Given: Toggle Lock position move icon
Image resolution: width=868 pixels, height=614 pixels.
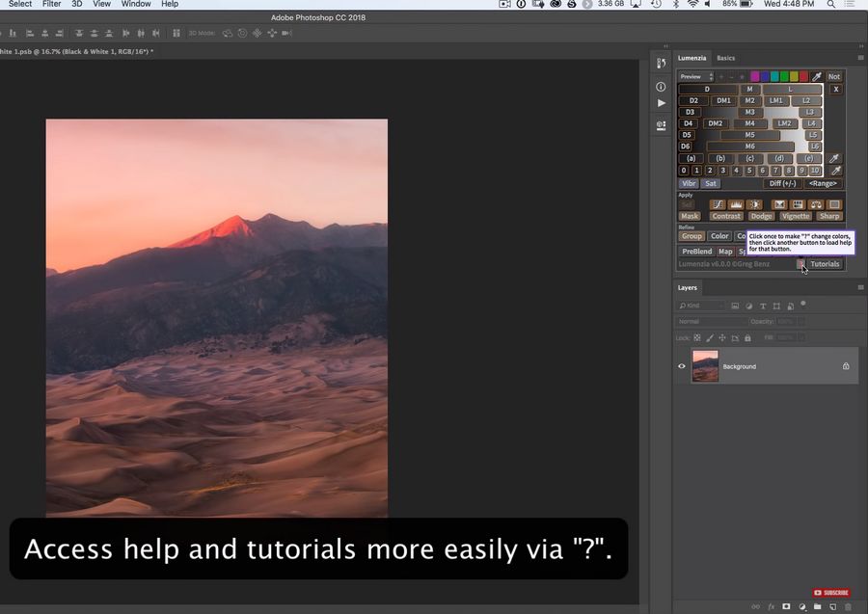Looking at the screenshot, I should (722, 338).
